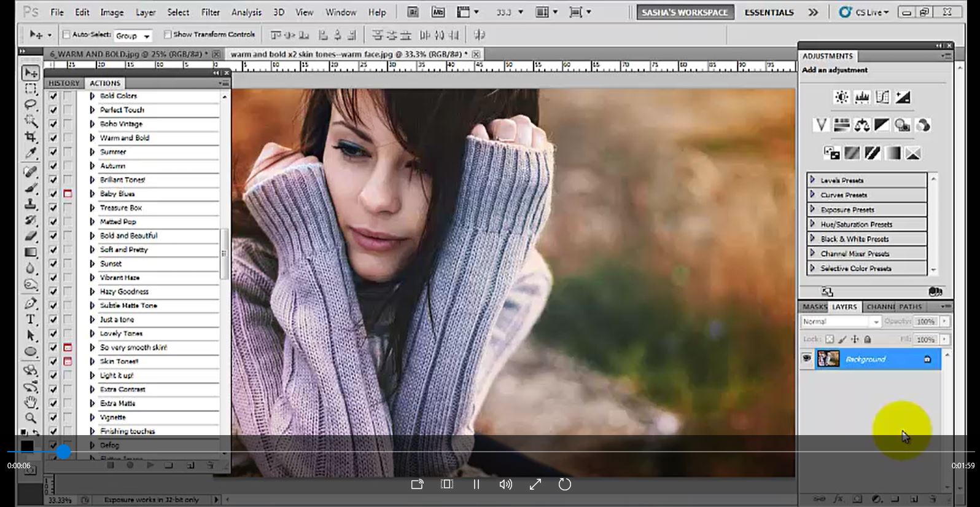Open the video player volume control
Screen dimensions: 980x507
tap(505, 484)
